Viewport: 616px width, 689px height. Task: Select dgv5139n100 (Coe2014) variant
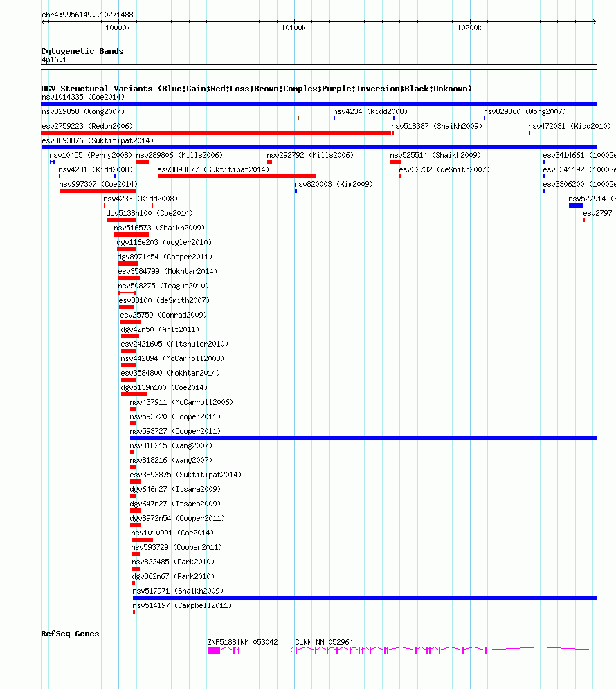[134, 394]
